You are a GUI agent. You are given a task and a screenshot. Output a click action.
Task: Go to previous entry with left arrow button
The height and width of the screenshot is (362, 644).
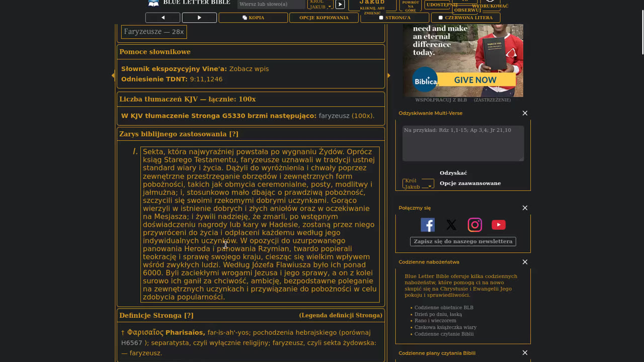point(163,18)
